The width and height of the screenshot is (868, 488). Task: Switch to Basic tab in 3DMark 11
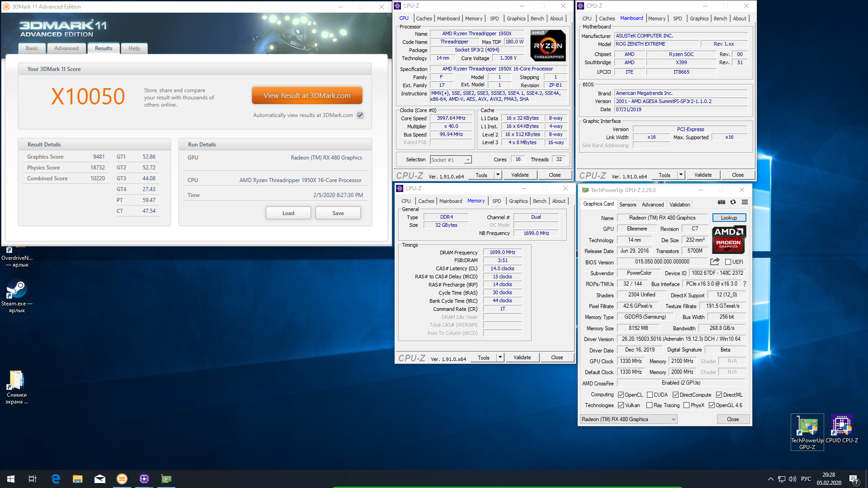[x=32, y=48]
